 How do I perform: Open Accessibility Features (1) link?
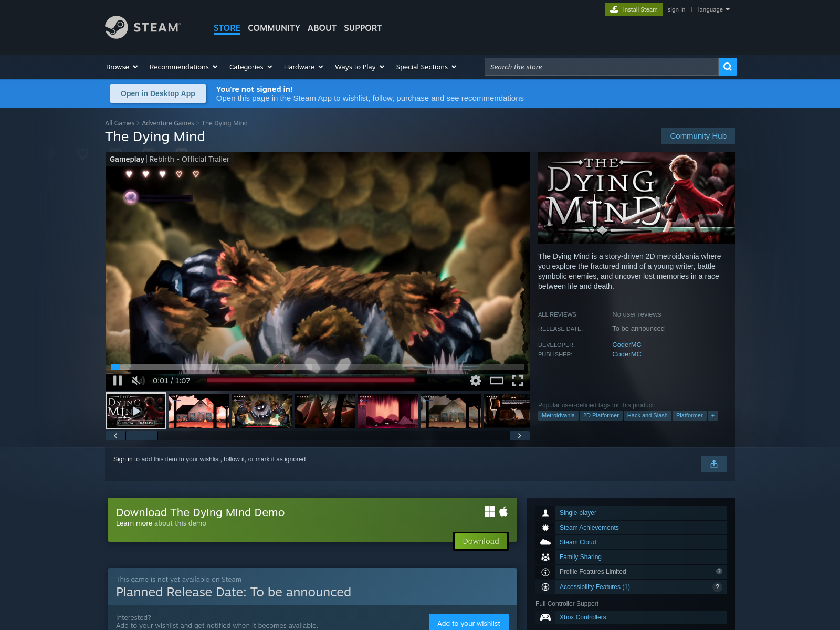pos(595,587)
